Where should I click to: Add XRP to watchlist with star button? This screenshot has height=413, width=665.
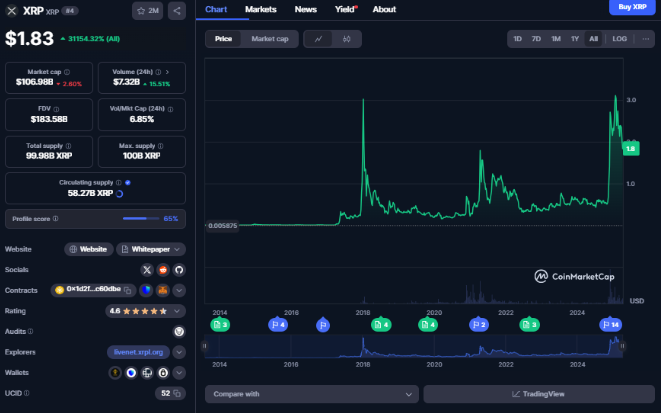click(147, 11)
